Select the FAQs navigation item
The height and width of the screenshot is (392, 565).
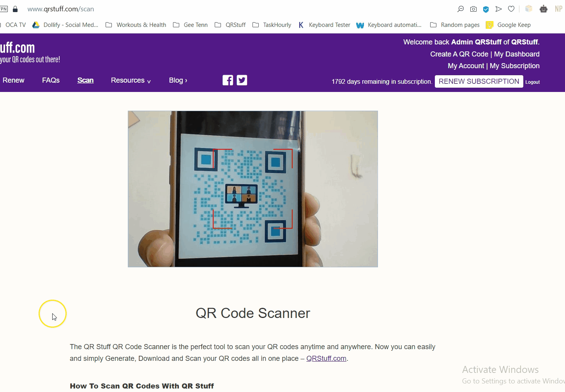tap(51, 80)
